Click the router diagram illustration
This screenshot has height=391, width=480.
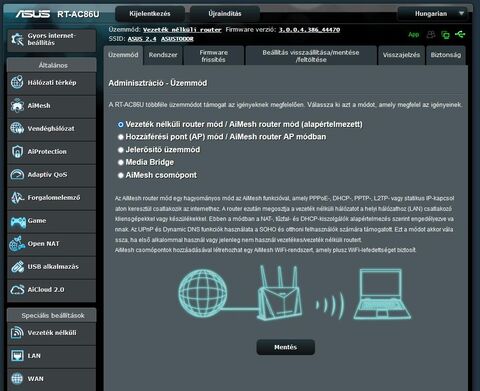(x=280, y=293)
